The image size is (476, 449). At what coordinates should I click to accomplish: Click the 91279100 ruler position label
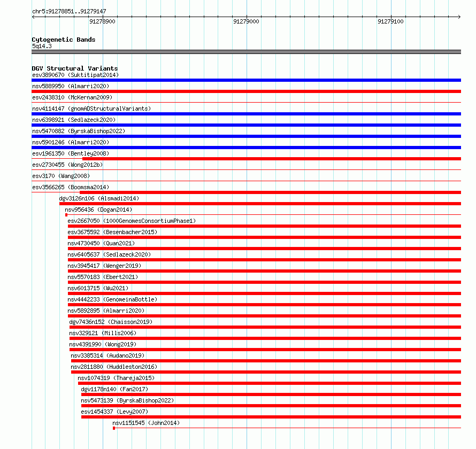[x=391, y=21]
